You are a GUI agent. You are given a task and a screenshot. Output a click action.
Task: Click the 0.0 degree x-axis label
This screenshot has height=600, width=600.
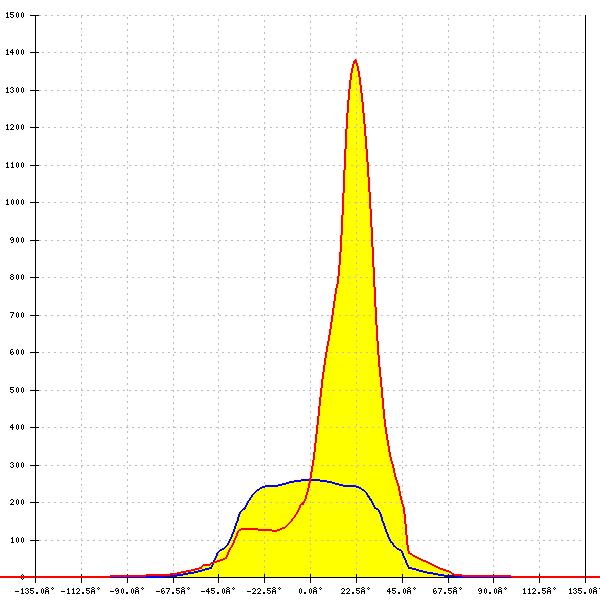click(x=311, y=591)
